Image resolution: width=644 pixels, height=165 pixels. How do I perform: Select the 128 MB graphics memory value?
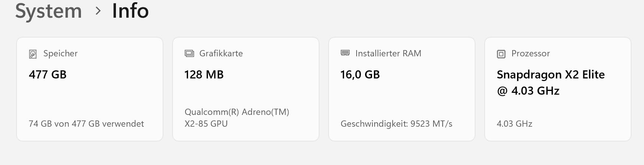204,74
